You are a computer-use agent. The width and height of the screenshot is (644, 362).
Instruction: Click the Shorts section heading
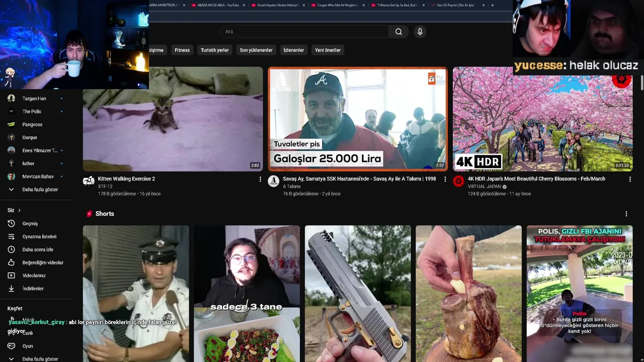[x=105, y=214]
